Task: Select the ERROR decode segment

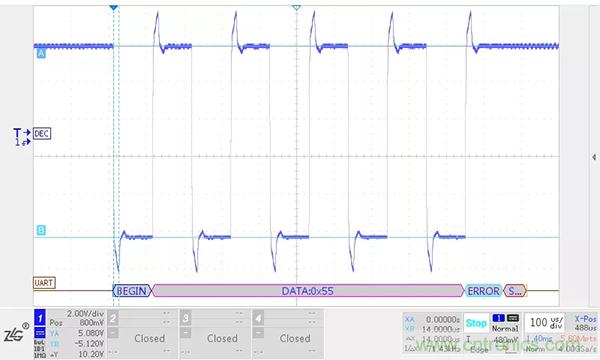Action: click(x=483, y=291)
